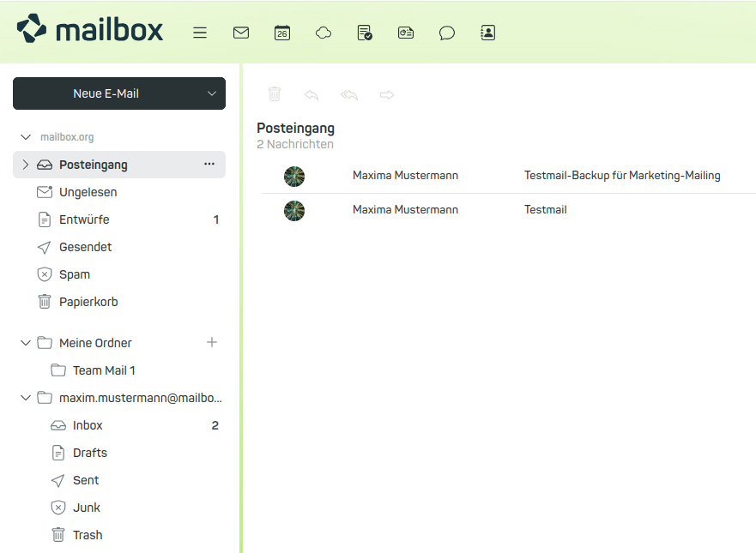Open the Papierkorb folder
Screen dimensions: 756x553
[119, 302]
